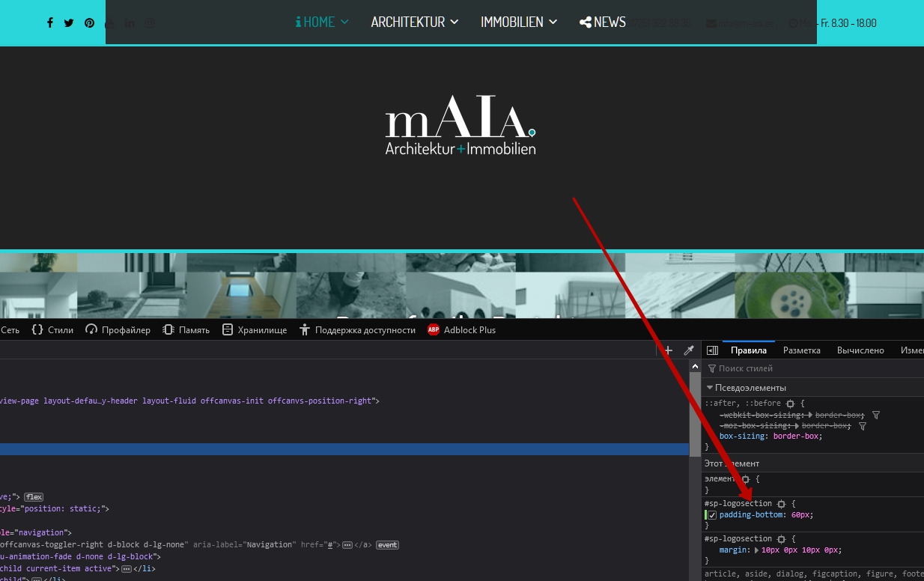Click ellipsis badge in the anchor tag line
924x581 pixels.
pyautogui.click(x=347, y=545)
